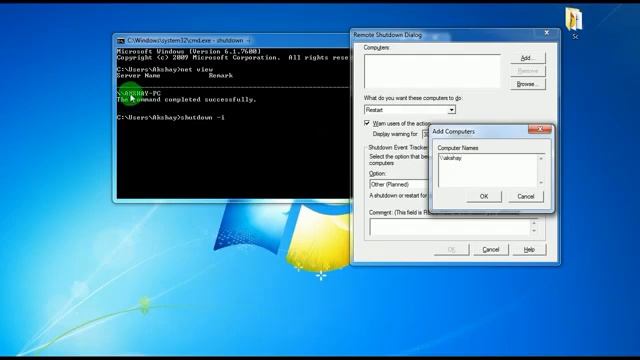Click the "Shutdown Event Tracker" group label
Viewport: 640px width, 360px height.
[x=398, y=147]
